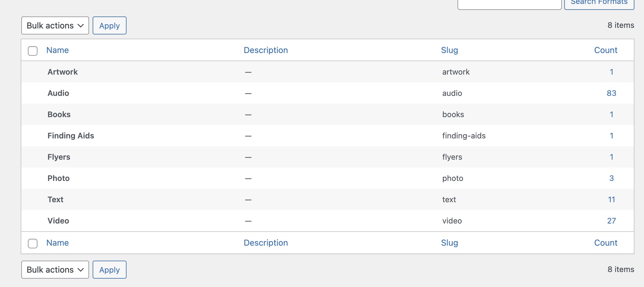Screen dimensions: 644x287
Task: Select the Artwork format name
Action: click(x=63, y=72)
